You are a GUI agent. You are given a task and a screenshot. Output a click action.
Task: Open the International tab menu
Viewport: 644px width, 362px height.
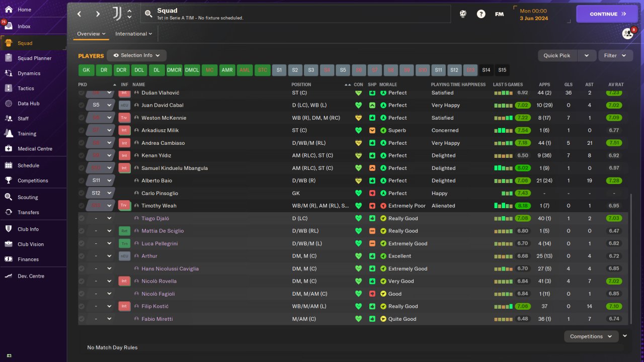[134, 34]
